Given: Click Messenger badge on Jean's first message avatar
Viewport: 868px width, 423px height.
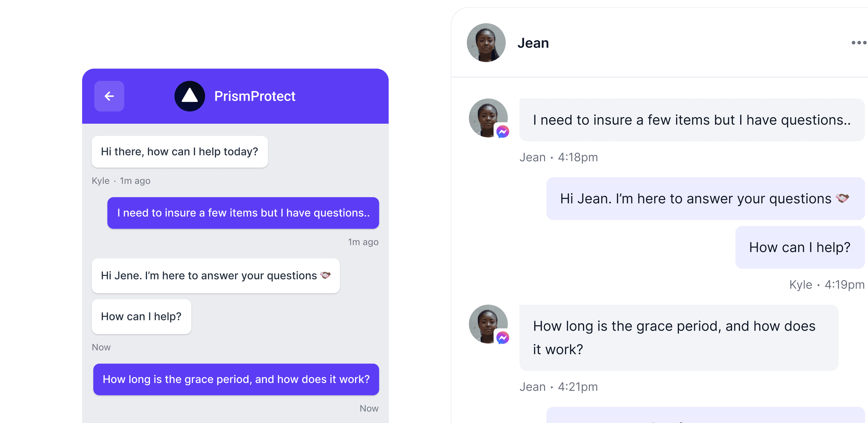Looking at the screenshot, I should [x=502, y=132].
